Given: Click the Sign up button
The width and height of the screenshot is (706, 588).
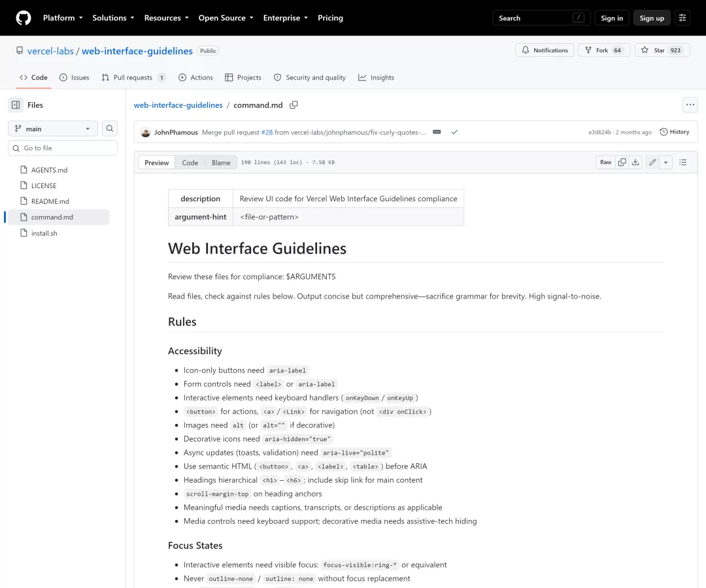Looking at the screenshot, I should pos(652,18).
